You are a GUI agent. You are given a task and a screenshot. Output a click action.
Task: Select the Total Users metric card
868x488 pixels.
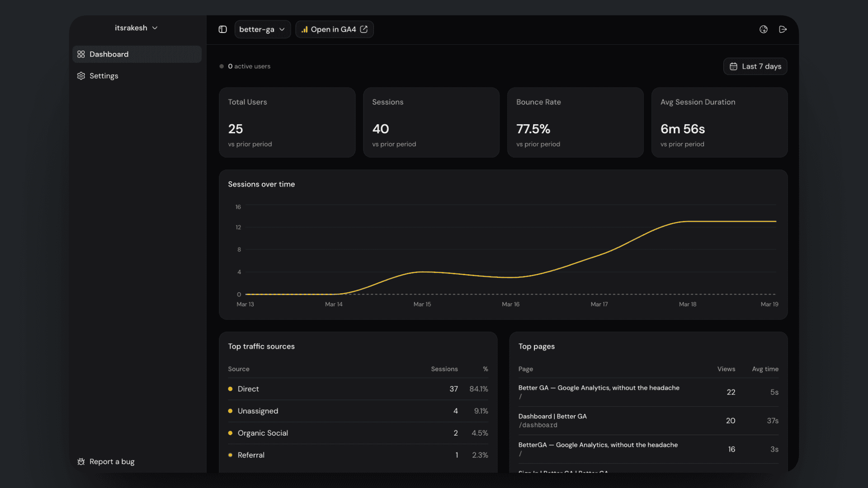287,122
